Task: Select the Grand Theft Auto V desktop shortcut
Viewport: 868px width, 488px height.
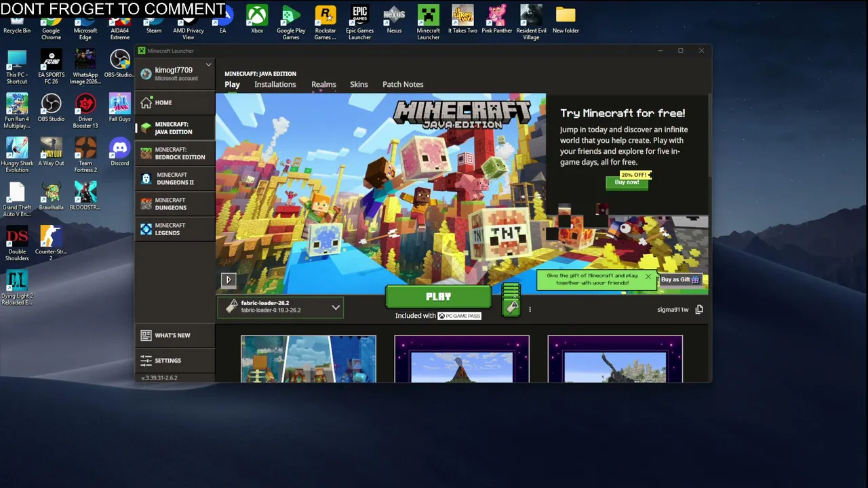Action: (17, 199)
